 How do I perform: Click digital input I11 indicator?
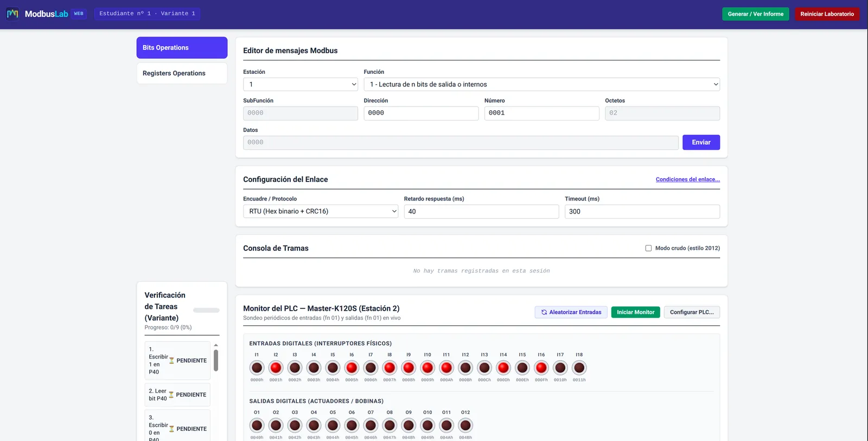click(446, 368)
